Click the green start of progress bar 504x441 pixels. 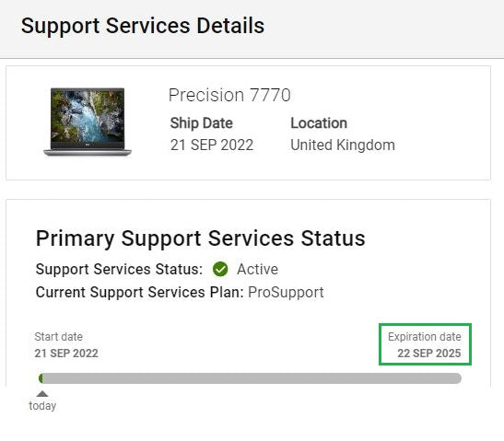click(x=41, y=378)
